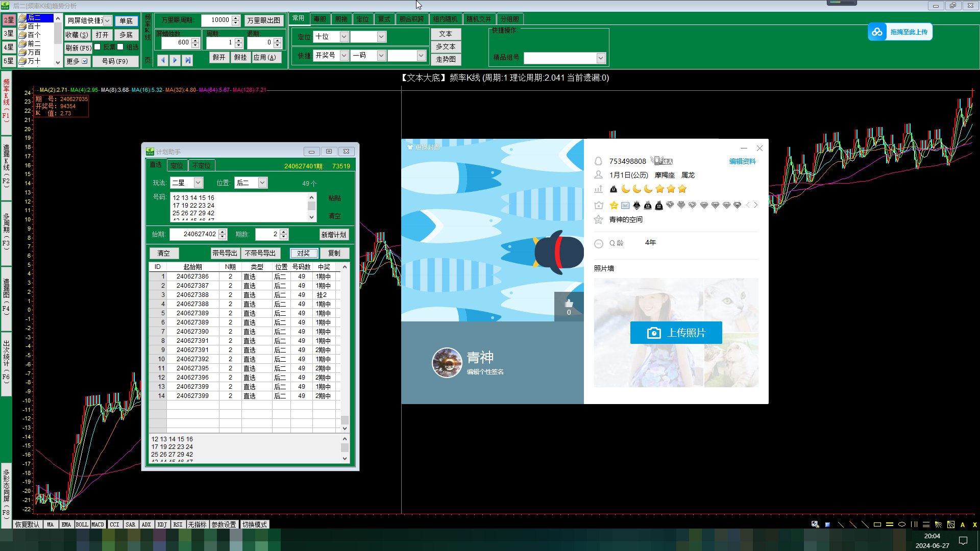
Task: Open the 不定位 tab in 计划助手
Action: (202, 165)
